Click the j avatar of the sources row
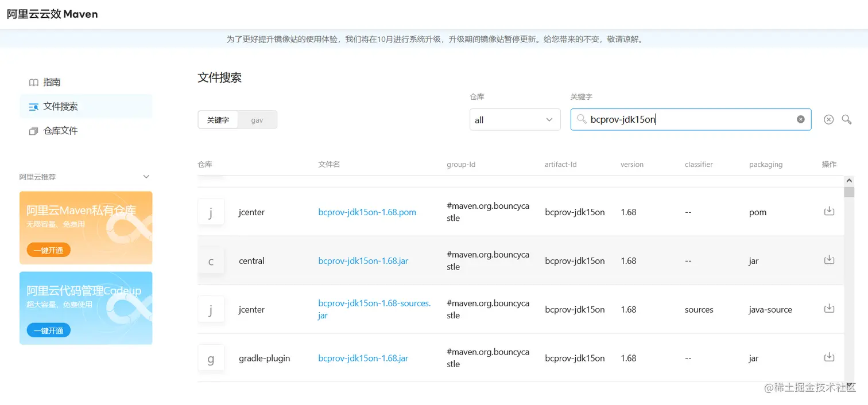This screenshot has width=868, height=405. (x=211, y=310)
